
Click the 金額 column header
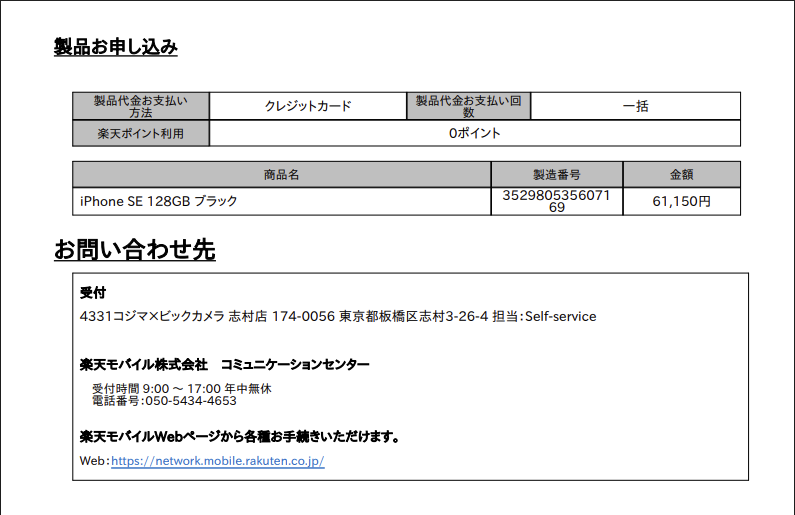pos(681,175)
